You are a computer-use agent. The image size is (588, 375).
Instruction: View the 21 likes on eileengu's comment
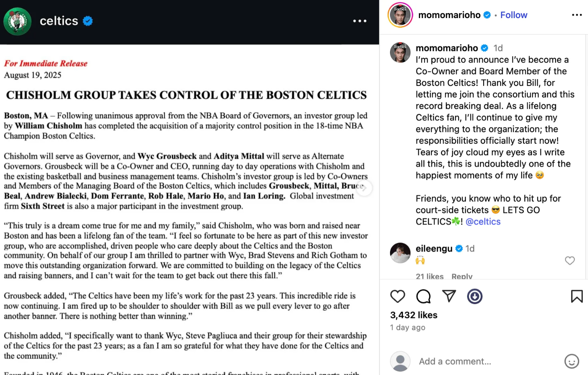point(429,276)
